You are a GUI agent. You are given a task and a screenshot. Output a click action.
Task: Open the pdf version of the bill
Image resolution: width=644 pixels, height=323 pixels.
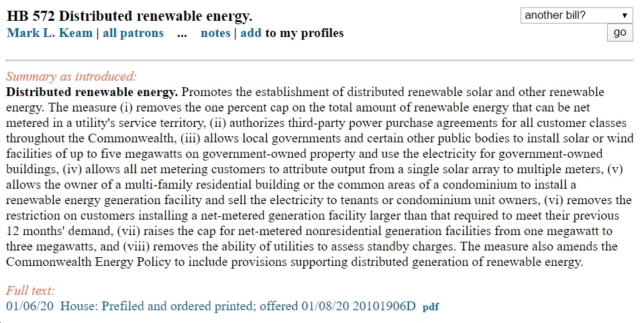click(431, 307)
